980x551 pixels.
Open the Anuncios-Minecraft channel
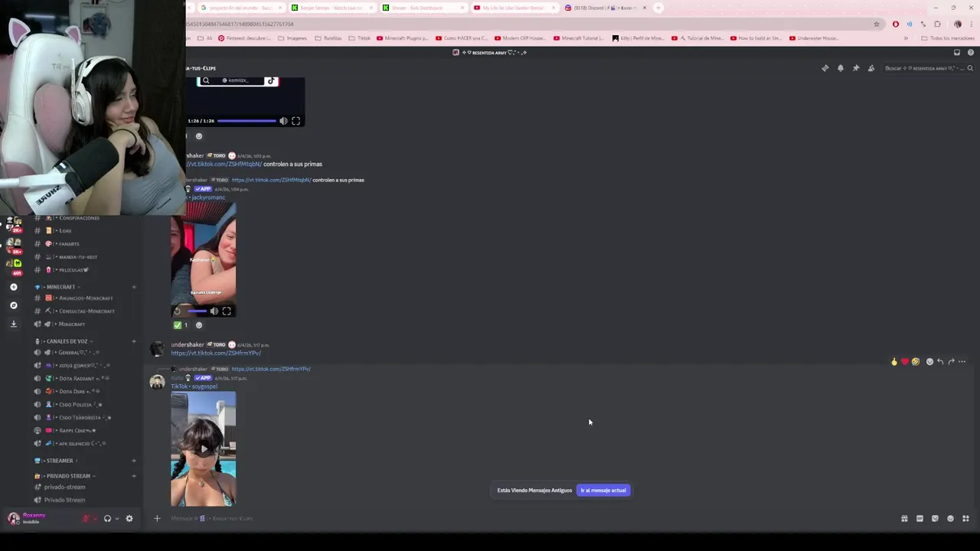click(x=80, y=298)
